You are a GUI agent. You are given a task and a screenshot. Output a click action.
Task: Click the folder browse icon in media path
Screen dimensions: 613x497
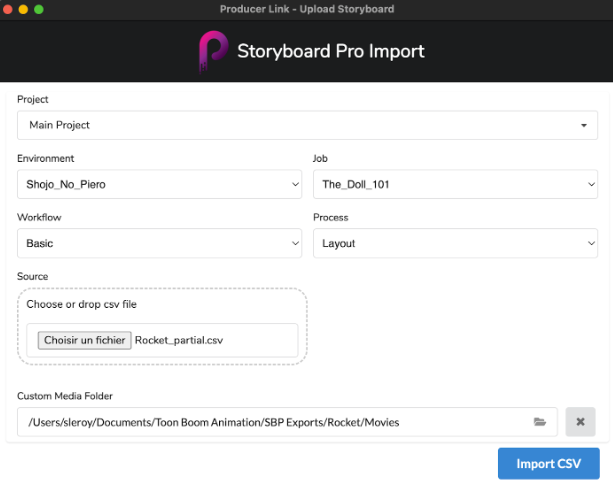click(x=540, y=422)
